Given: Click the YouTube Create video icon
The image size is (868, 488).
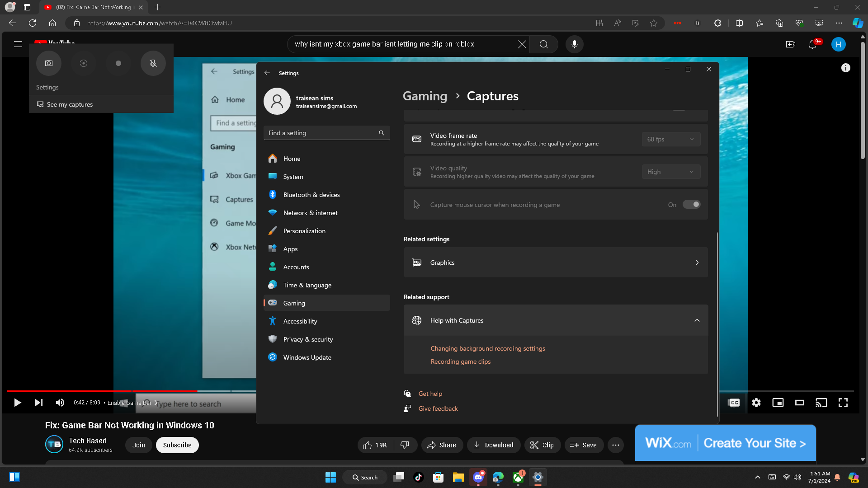Looking at the screenshot, I should 791,44.
